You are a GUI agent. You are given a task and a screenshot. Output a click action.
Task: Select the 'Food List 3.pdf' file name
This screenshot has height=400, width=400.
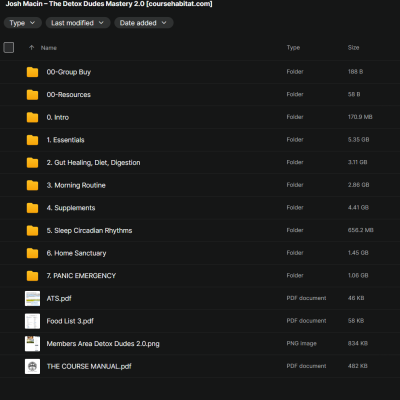[70, 321]
